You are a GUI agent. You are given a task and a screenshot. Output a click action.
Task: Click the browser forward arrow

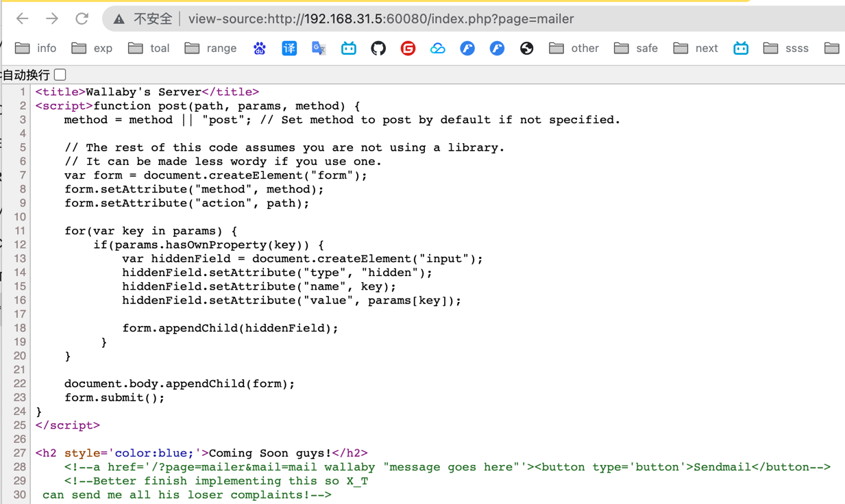(52, 18)
